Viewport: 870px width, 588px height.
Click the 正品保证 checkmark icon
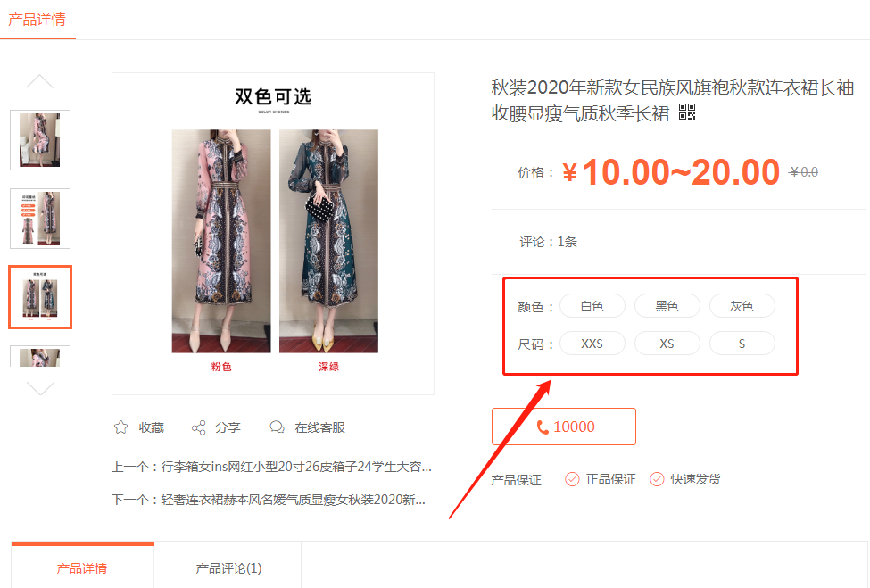(x=572, y=479)
